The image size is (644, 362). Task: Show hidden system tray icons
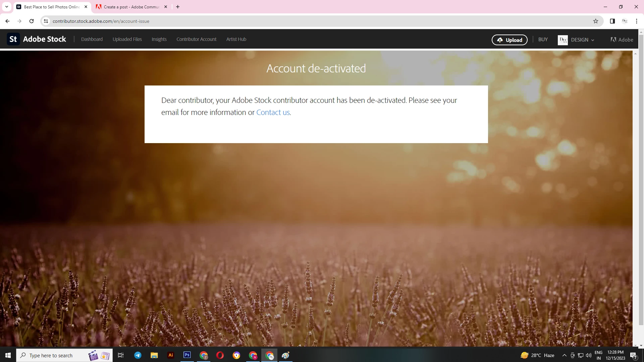tap(564, 355)
